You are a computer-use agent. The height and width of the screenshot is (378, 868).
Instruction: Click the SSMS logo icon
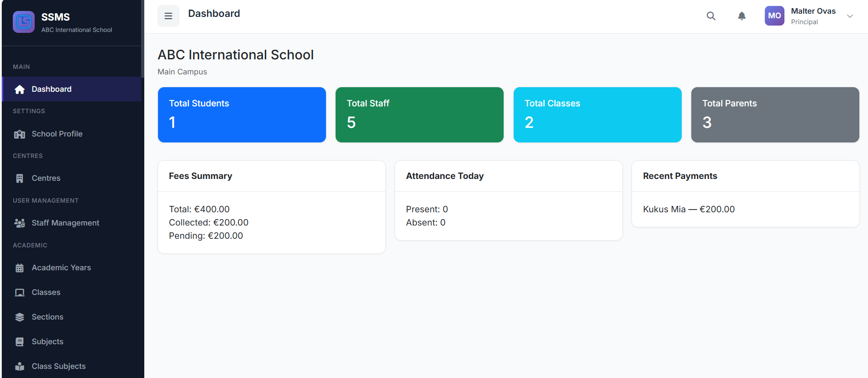point(24,22)
